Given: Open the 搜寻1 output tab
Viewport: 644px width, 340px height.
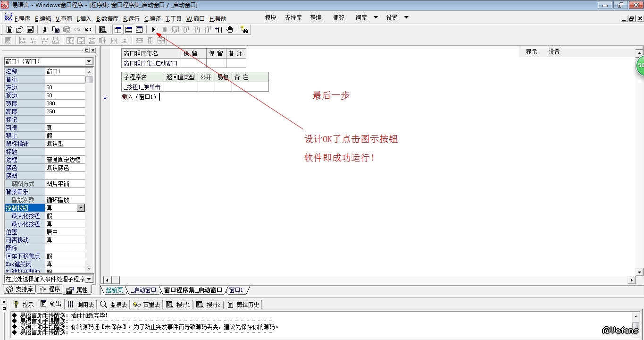Looking at the screenshot, I should pyautogui.click(x=178, y=305).
